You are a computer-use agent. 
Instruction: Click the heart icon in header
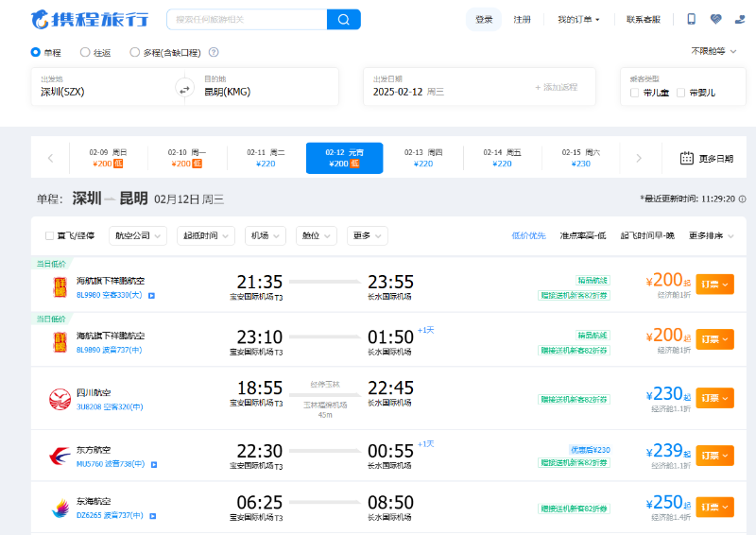point(715,19)
